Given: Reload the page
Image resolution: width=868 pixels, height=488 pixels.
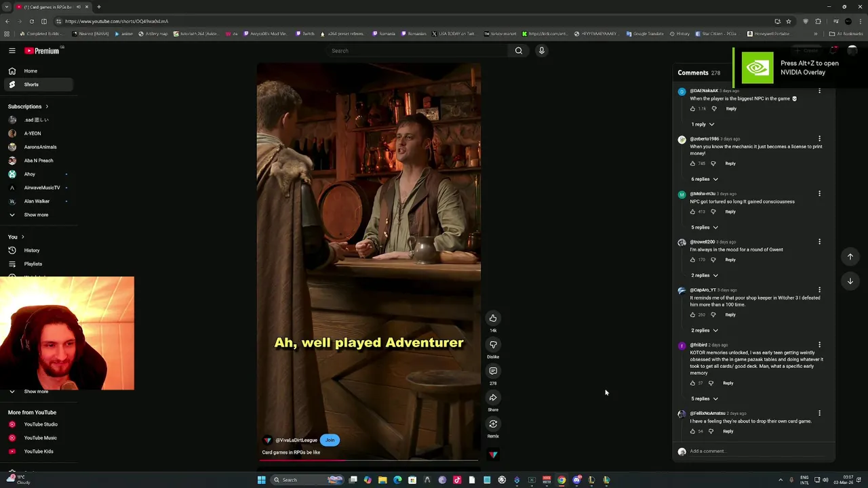Looking at the screenshot, I should [31, 21].
